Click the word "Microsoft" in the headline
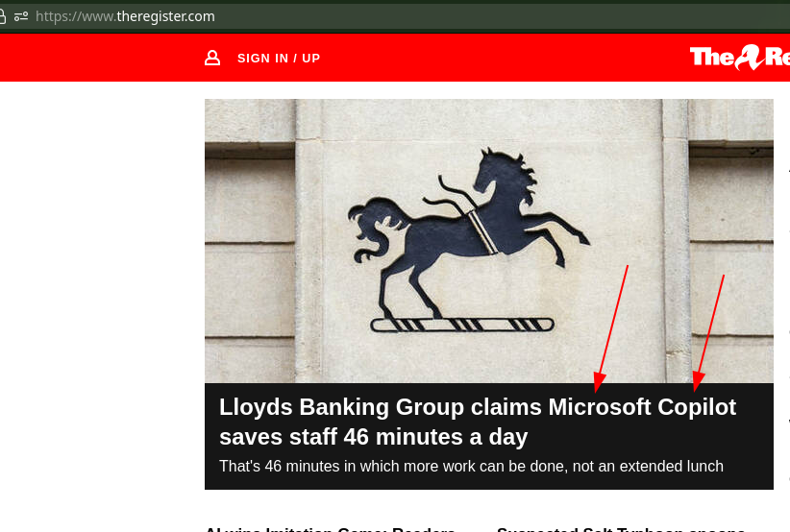 tap(600, 407)
